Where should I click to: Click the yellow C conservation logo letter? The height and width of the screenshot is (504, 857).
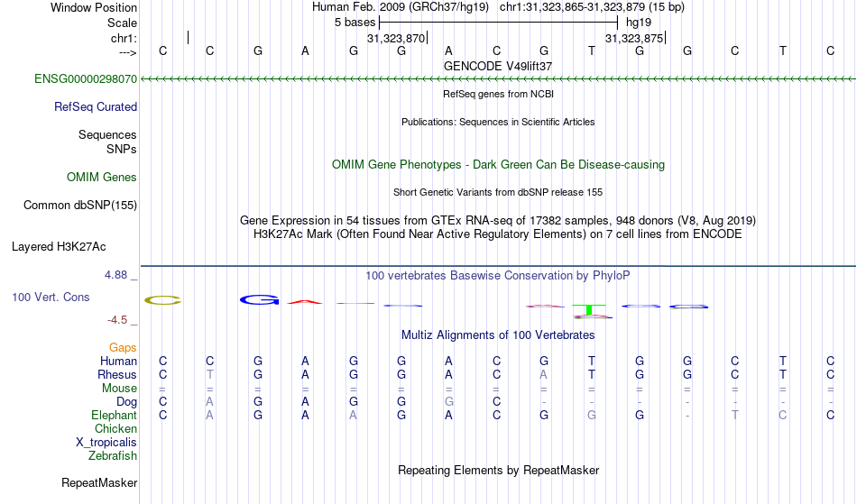[162, 299]
